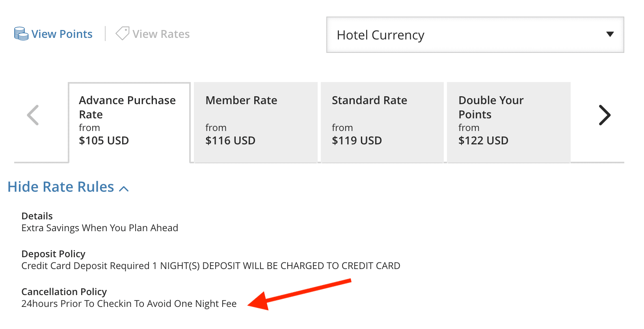This screenshot has width=644, height=329.
Task: Click the coins icon beside View Points
Action: [x=21, y=34]
